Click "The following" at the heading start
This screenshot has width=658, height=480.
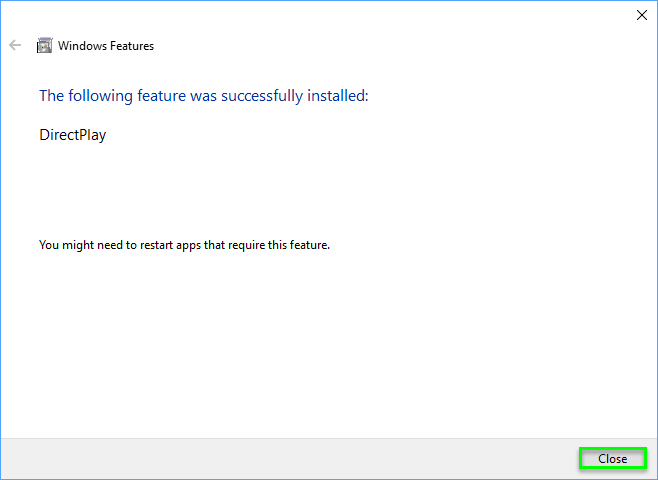pos(86,96)
